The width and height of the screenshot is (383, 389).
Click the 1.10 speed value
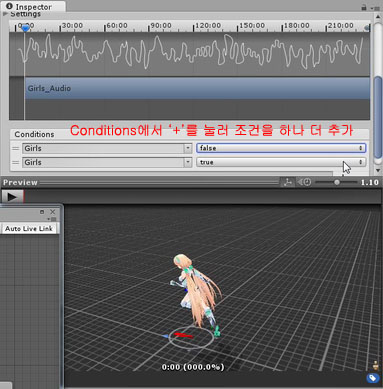pyautogui.click(x=370, y=182)
